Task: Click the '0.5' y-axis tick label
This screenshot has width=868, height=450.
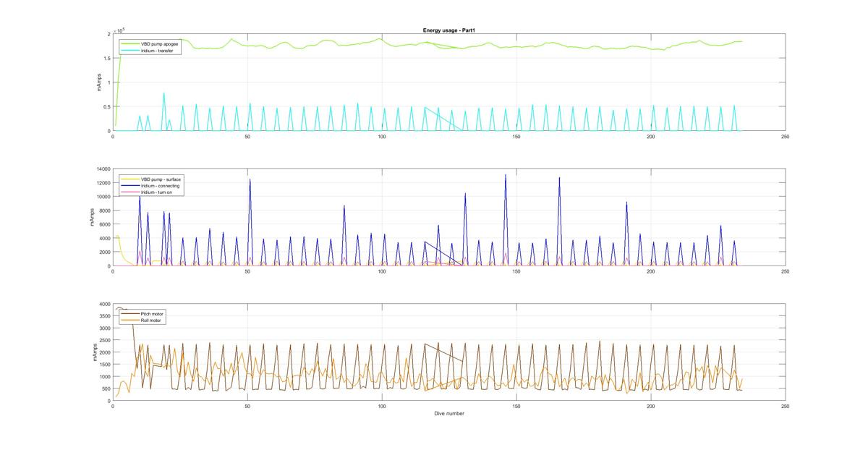Action: point(106,107)
